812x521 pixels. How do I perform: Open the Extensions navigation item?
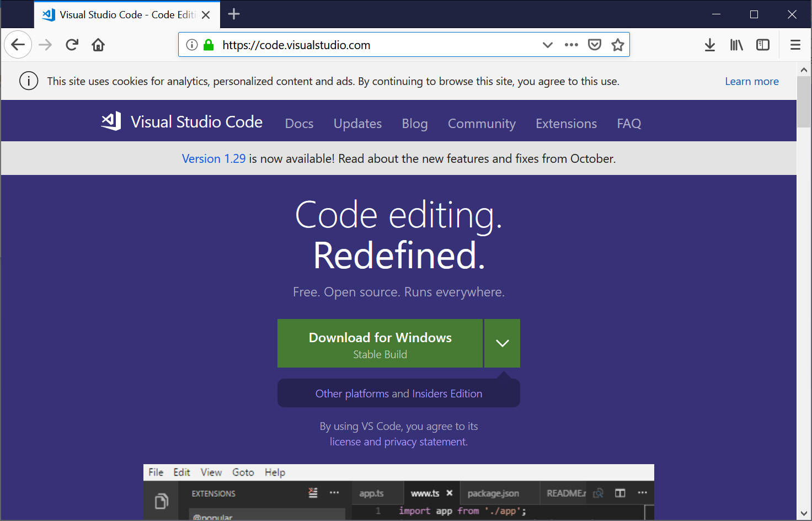coord(566,124)
